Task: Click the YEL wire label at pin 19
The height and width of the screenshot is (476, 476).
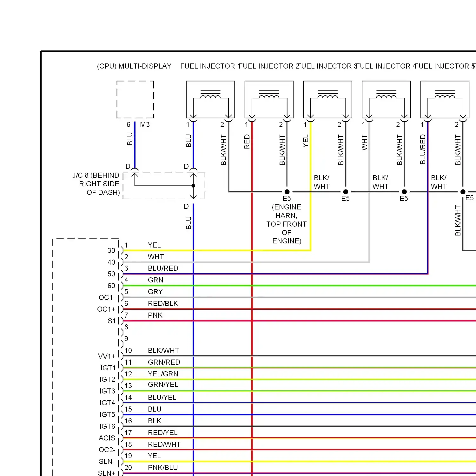Action: [x=154, y=456]
